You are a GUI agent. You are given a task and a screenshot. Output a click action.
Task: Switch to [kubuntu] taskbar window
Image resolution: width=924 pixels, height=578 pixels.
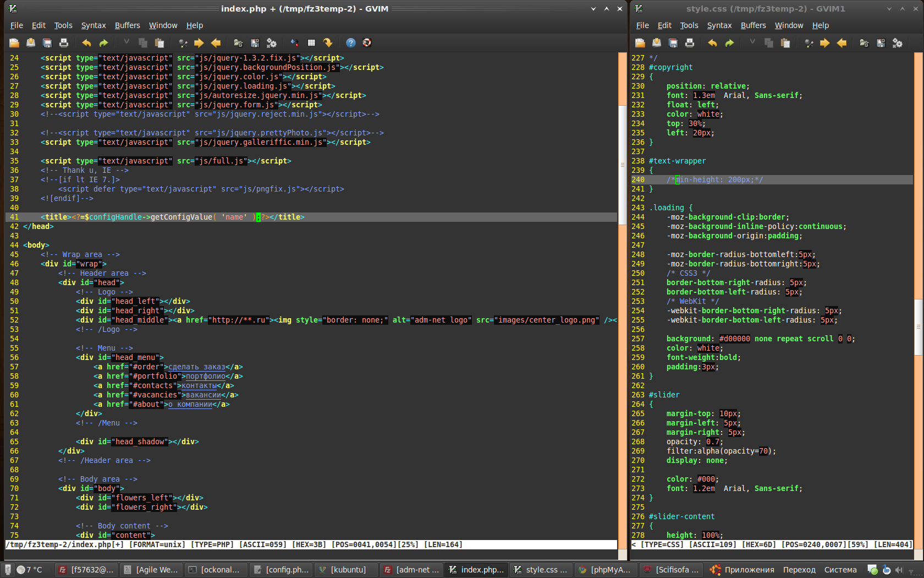[x=346, y=570]
